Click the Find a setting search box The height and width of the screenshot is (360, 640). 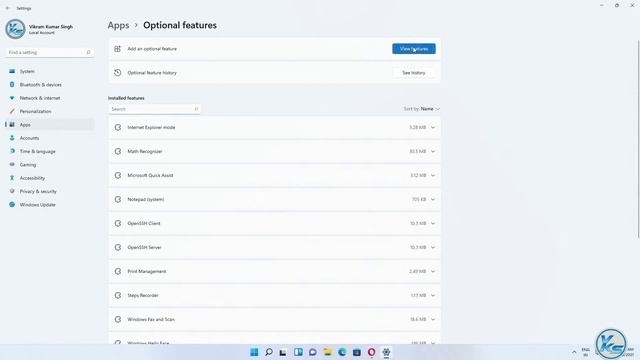pyautogui.click(x=49, y=52)
